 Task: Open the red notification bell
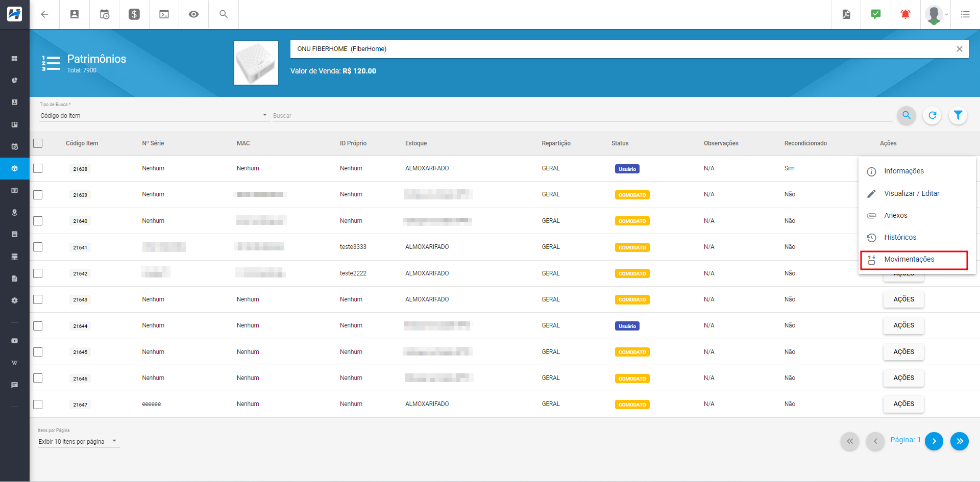point(905,14)
